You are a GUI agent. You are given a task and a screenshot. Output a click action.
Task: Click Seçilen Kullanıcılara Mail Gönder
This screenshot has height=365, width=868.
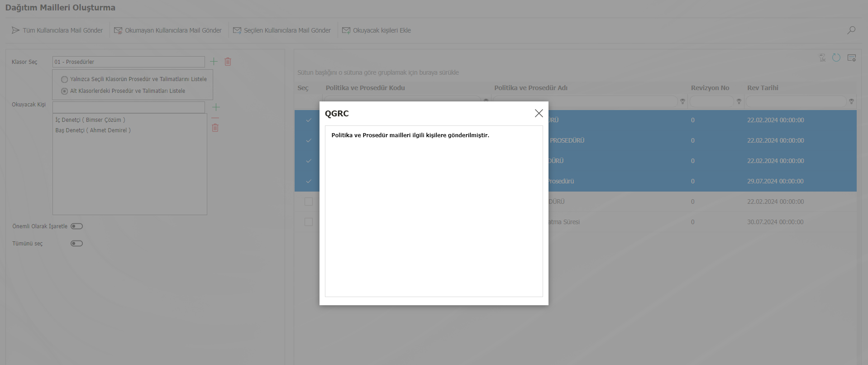pyautogui.click(x=282, y=30)
